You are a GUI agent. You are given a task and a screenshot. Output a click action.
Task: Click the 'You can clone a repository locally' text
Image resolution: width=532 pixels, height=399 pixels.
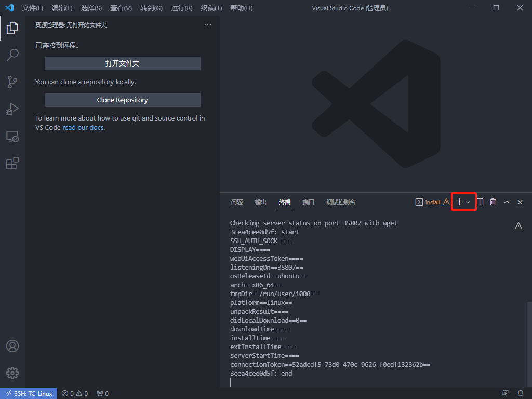86,82
